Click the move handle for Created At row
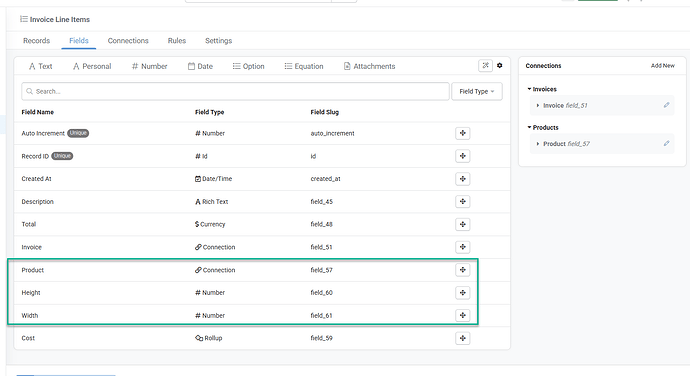The width and height of the screenshot is (690, 376). (462, 179)
